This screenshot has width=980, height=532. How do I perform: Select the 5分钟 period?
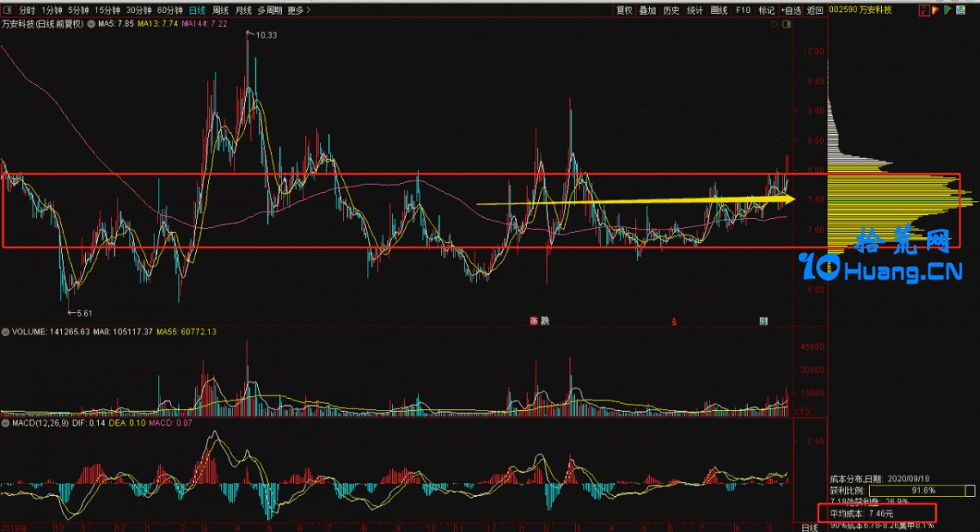pos(78,11)
